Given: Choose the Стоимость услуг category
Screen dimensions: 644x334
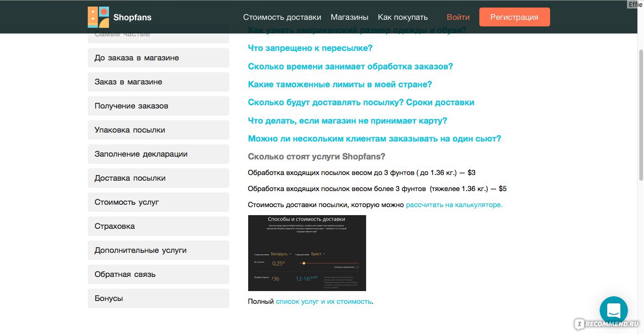Looking at the screenshot, I should pyautogui.click(x=159, y=202).
